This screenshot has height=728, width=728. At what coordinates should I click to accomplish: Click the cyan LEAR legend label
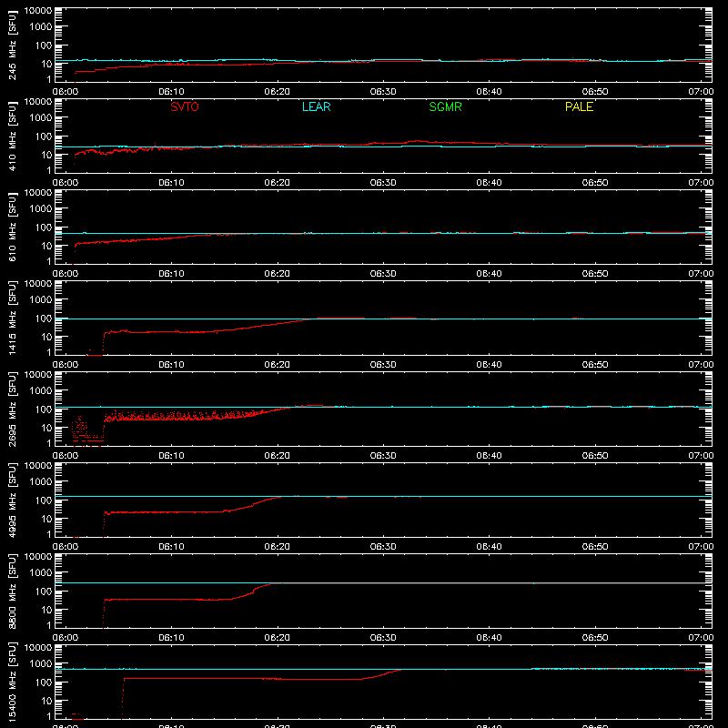point(316,106)
